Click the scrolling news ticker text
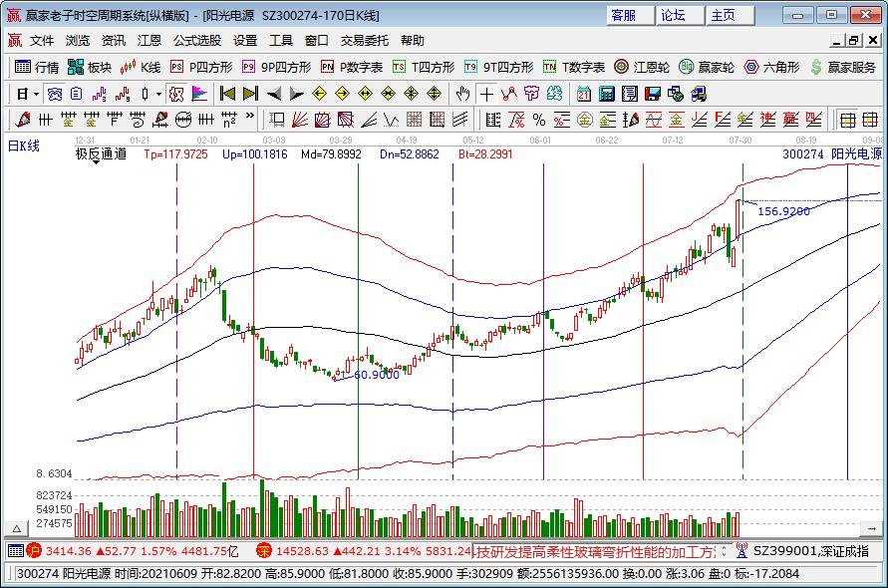The image size is (888, 588). [600, 550]
